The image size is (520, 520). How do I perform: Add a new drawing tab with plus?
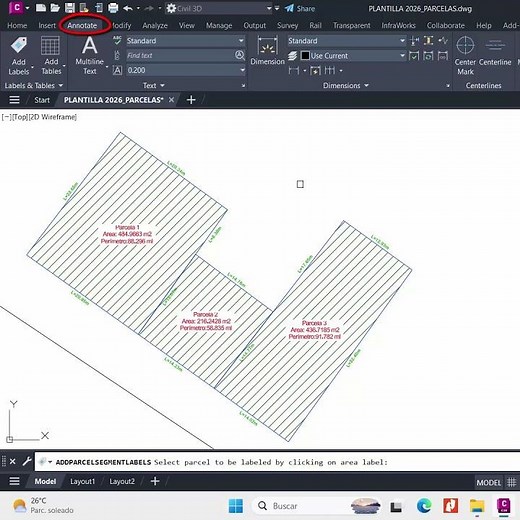point(191,100)
